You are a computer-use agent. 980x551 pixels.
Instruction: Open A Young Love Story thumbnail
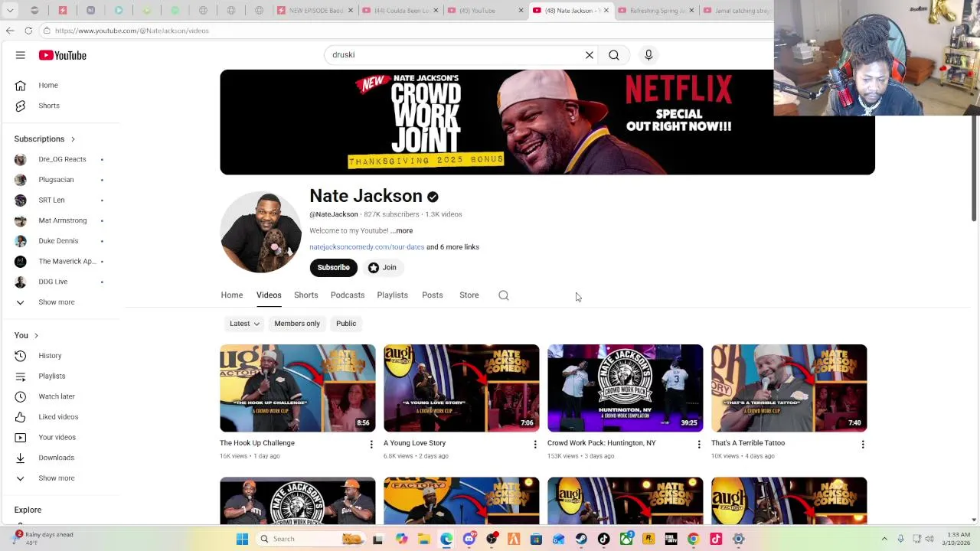(x=462, y=388)
